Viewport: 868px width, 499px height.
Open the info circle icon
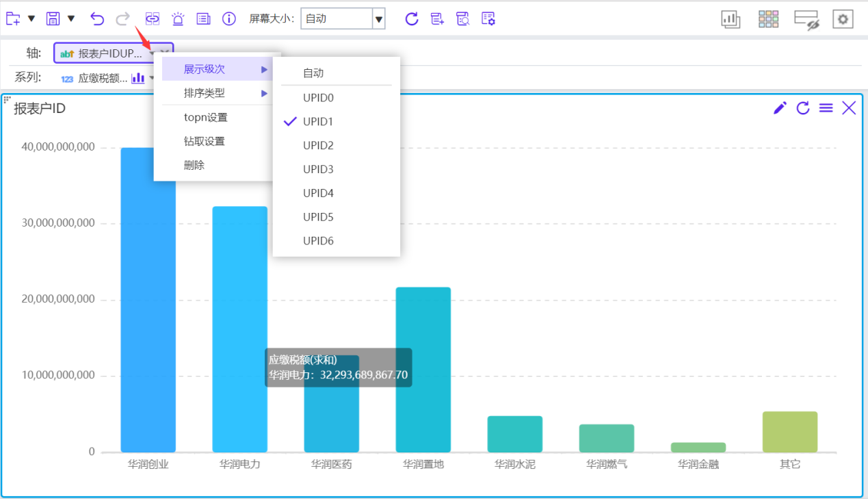[x=229, y=18]
